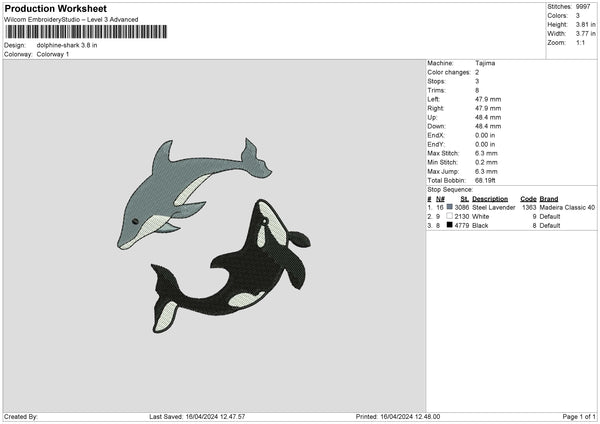Click the Production Worksheet title
Screen dimensions: 600x424
(56, 9)
